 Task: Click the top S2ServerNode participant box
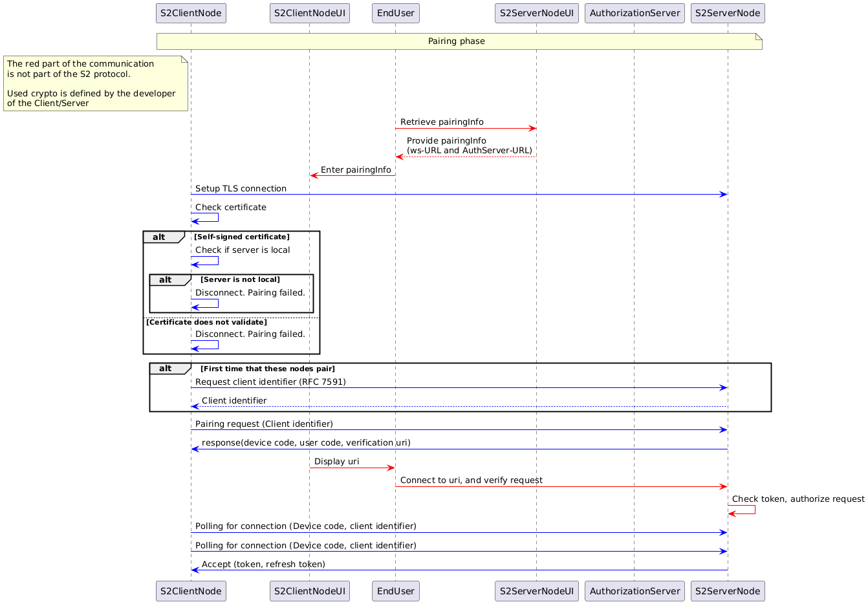tap(728, 13)
